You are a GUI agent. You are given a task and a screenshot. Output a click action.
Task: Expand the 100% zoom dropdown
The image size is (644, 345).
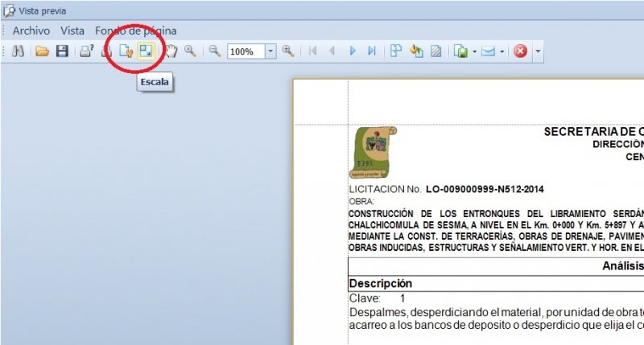tap(270, 51)
